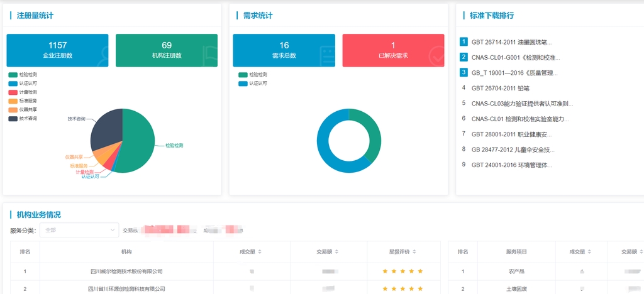
Task: Open the 服务分类 dropdown
Action: click(x=79, y=231)
